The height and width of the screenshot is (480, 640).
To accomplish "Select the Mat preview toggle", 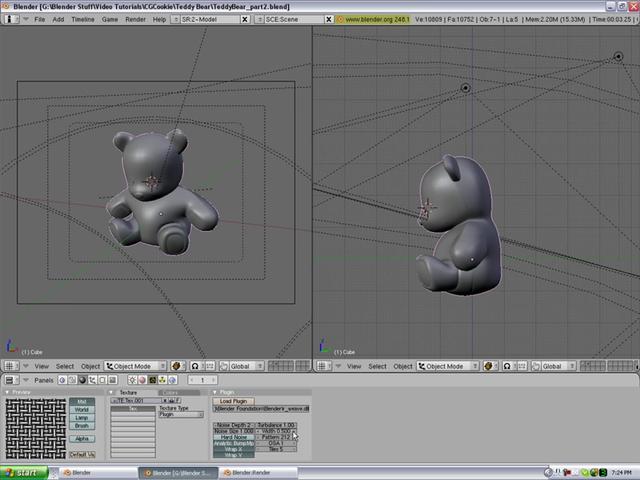I will [82, 402].
